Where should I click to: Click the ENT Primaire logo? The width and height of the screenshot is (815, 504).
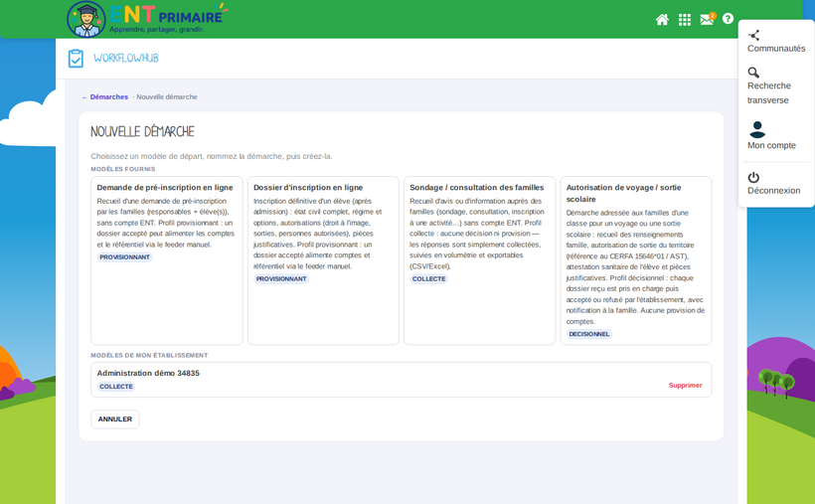tap(147, 19)
